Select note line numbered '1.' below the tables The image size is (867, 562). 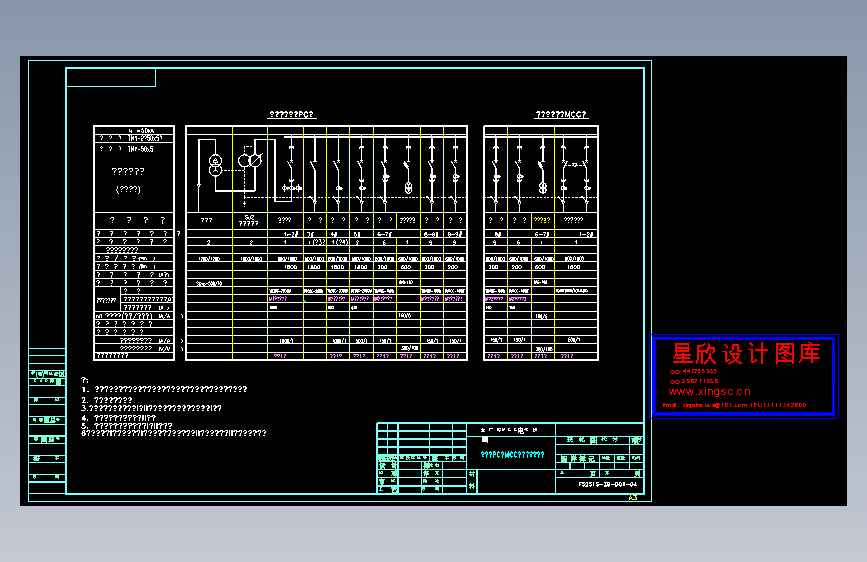tap(164, 389)
